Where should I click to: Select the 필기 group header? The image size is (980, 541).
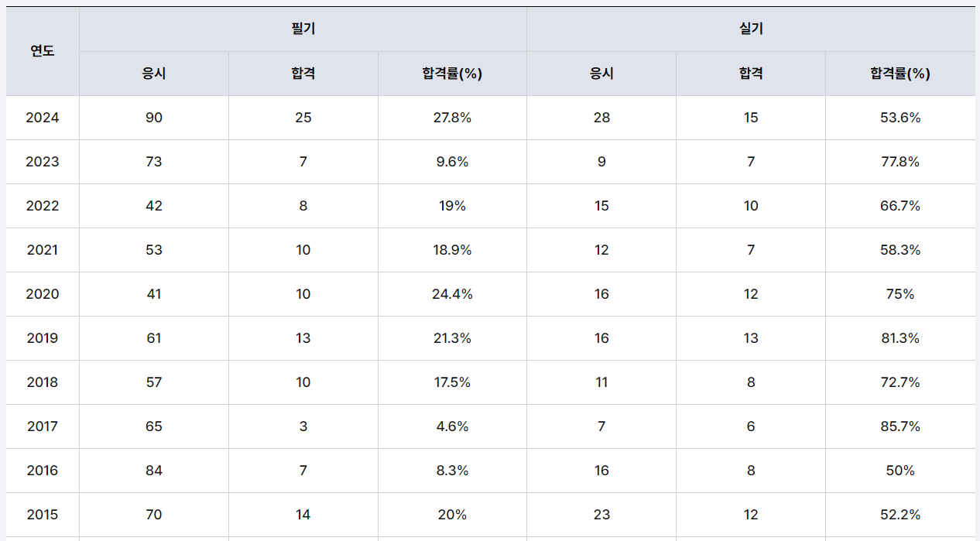tap(303, 29)
